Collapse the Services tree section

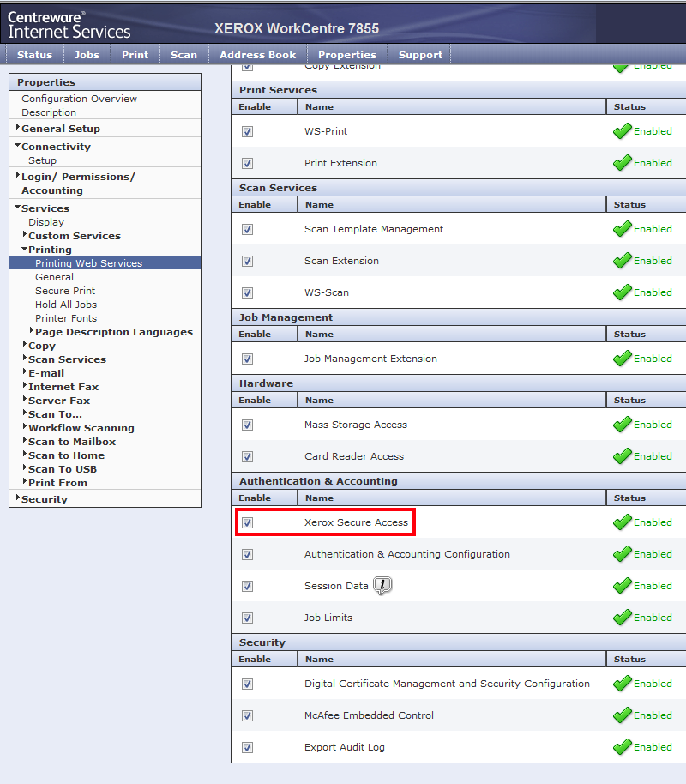coord(17,207)
